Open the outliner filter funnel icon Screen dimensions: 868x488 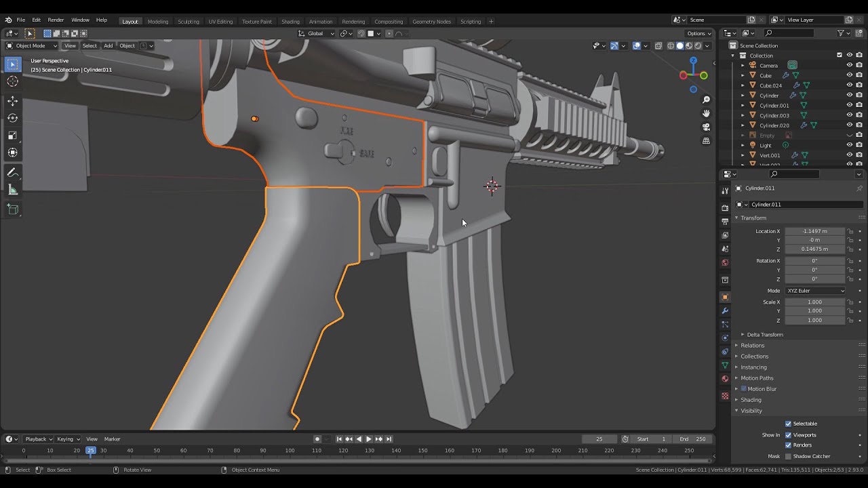(841, 33)
